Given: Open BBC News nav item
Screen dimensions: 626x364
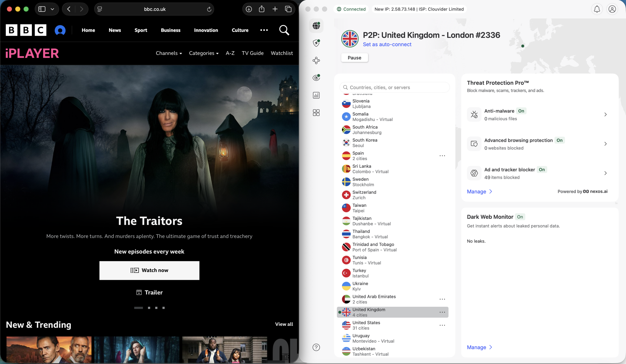Looking at the screenshot, I should coord(115,30).
